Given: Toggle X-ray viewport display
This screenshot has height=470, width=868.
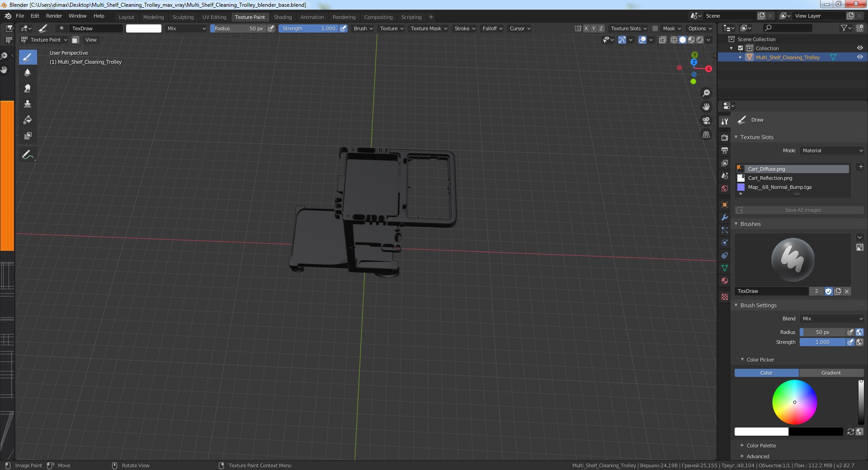Looking at the screenshot, I should click(x=663, y=40).
